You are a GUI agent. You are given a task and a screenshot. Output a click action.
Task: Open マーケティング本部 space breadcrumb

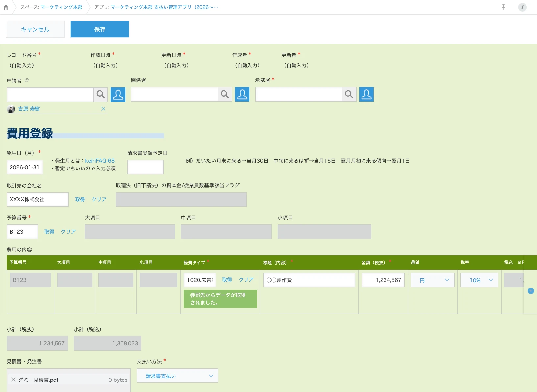[61, 7]
